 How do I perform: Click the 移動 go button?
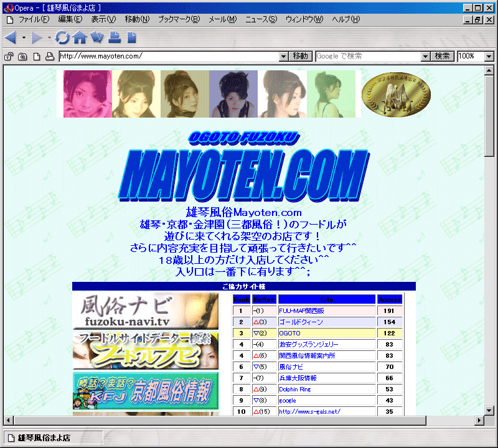pyautogui.click(x=301, y=56)
